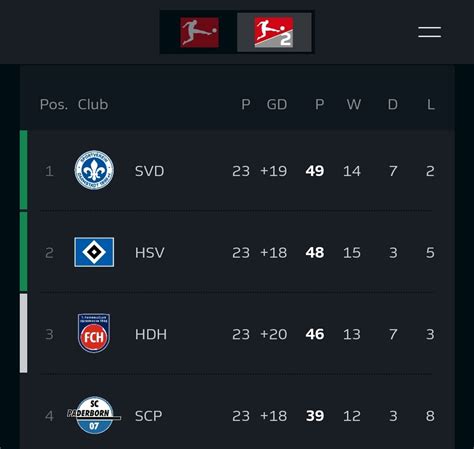Click the Pos. column header
Screen dimensions: 474x449
(x=54, y=105)
